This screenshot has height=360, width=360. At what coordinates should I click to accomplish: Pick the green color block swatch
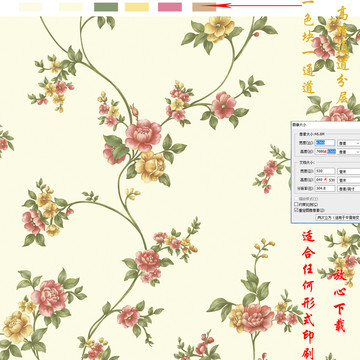point(106,7)
